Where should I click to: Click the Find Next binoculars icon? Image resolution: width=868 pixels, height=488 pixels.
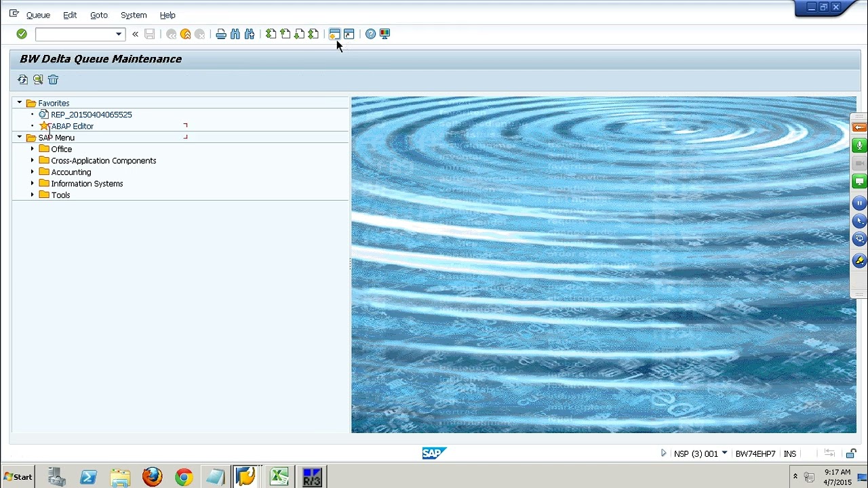tap(250, 34)
